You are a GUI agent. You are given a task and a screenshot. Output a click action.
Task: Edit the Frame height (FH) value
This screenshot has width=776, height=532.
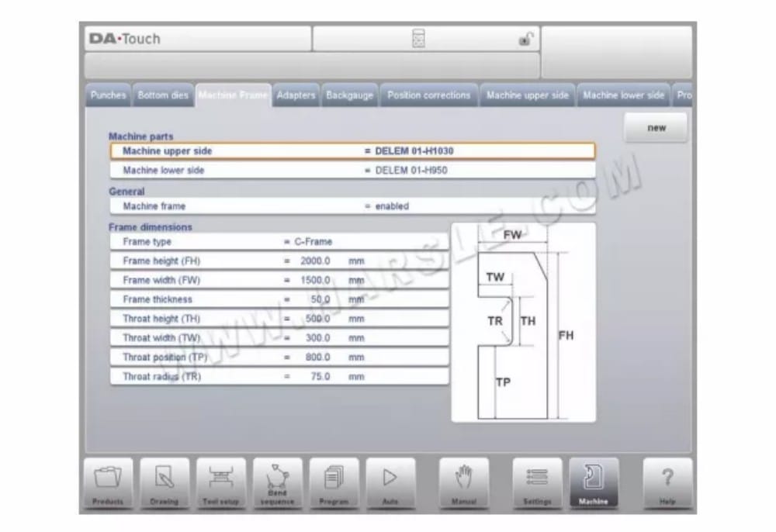pyautogui.click(x=279, y=261)
